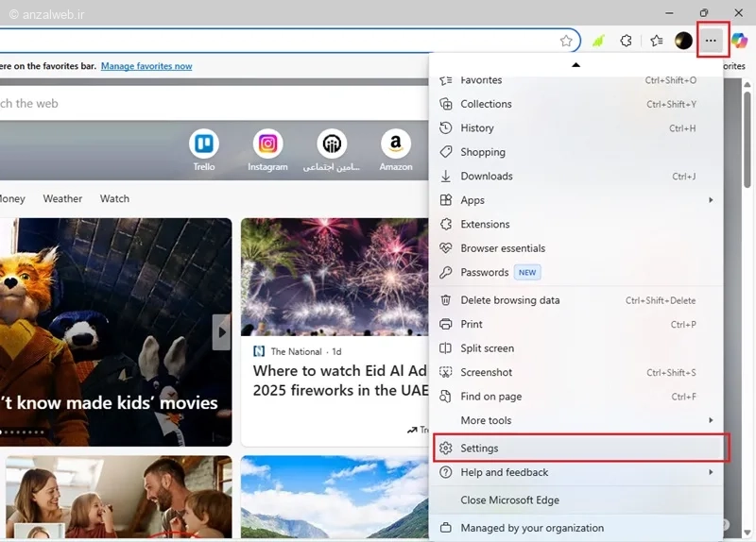This screenshot has width=756, height=542.
Task: Open the Favorites toolbar icon
Action: click(656, 41)
